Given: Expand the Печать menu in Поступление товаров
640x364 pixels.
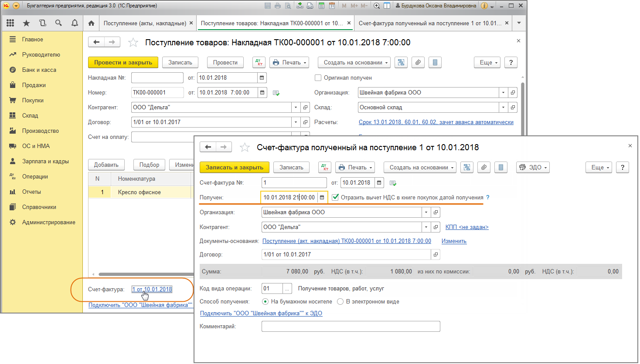Looking at the screenshot, I should pos(289,62).
